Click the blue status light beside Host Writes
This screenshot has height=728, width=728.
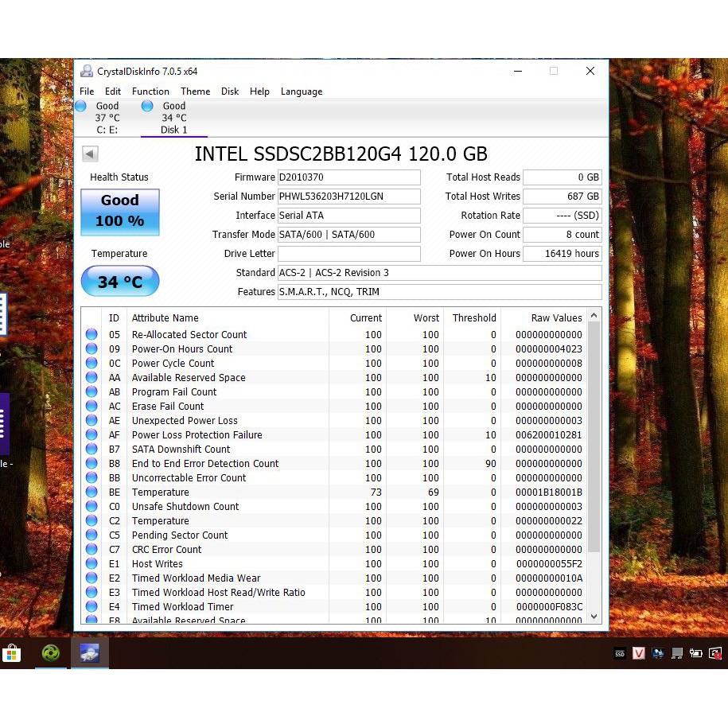point(91,564)
